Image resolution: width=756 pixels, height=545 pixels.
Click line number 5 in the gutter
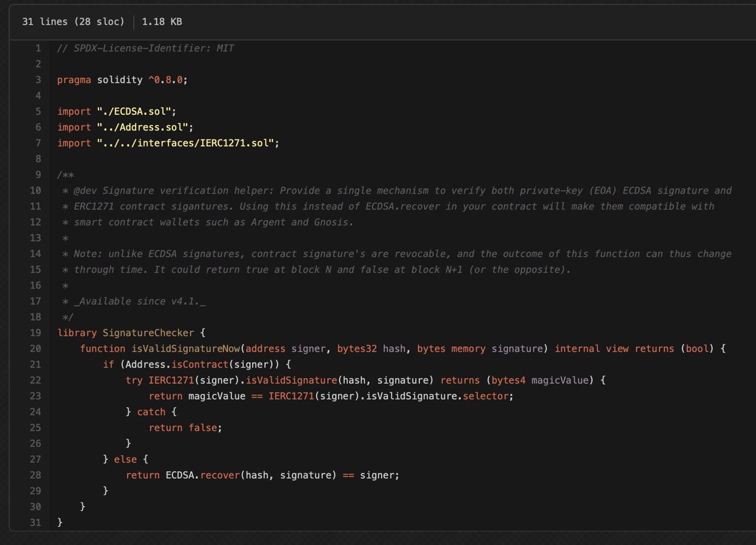pyautogui.click(x=38, y=112)
